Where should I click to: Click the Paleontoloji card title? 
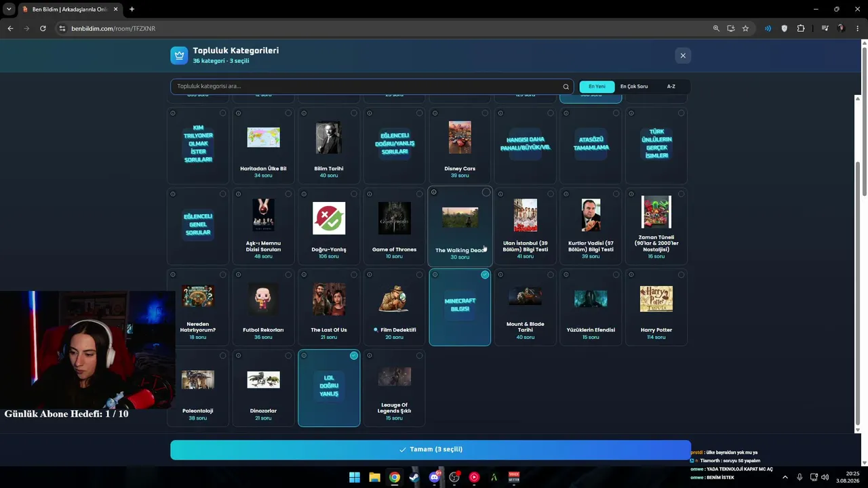pos(197,411)
